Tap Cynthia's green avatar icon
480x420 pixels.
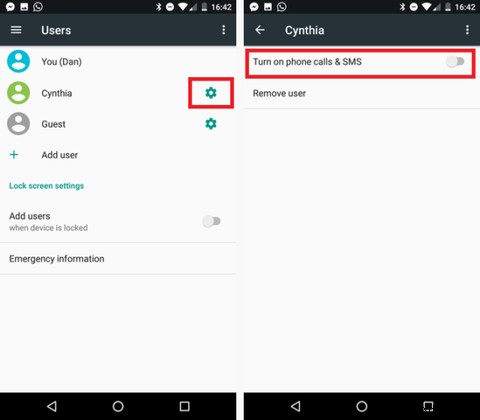pyautogui.click(x=18, y=93)
